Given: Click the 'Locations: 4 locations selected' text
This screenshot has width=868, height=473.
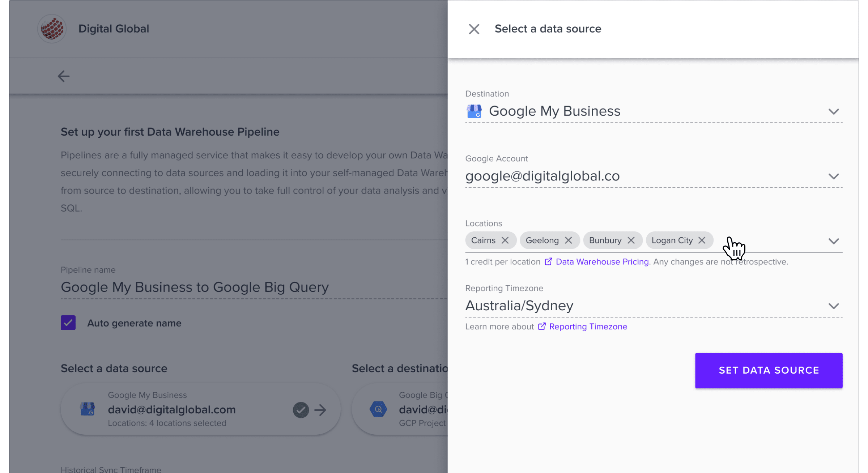Looking at the screenshot, I should coord(167,423).
